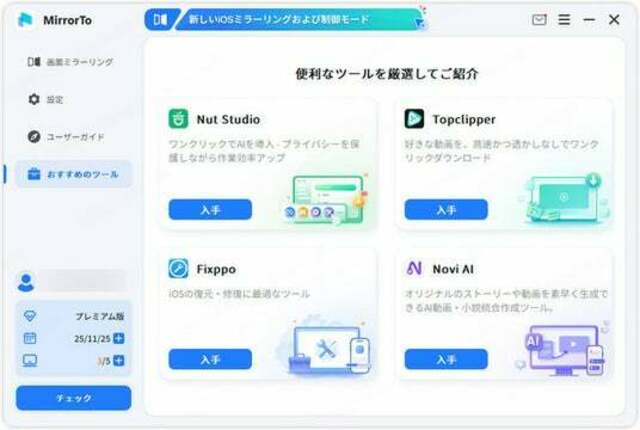Screen dimensions: 640x430
Task: Click the expiry calendar icon
Action: coord(30,338)
